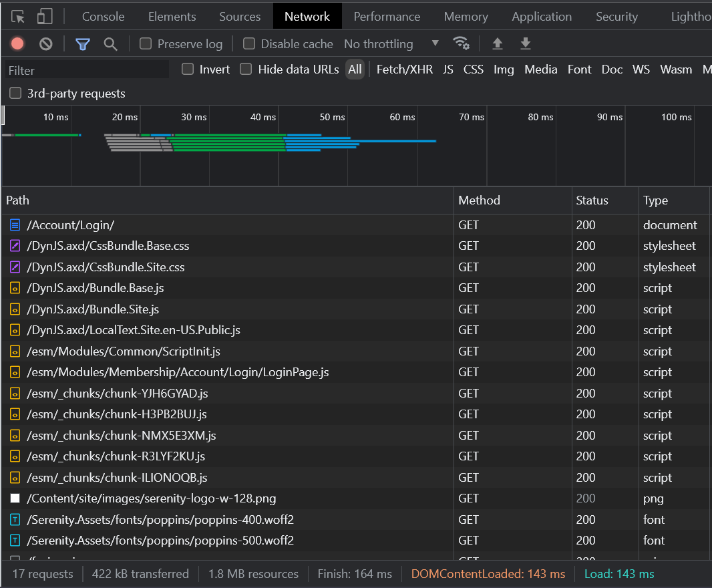Toggle the network filter funnel icon

pos(83,44)
